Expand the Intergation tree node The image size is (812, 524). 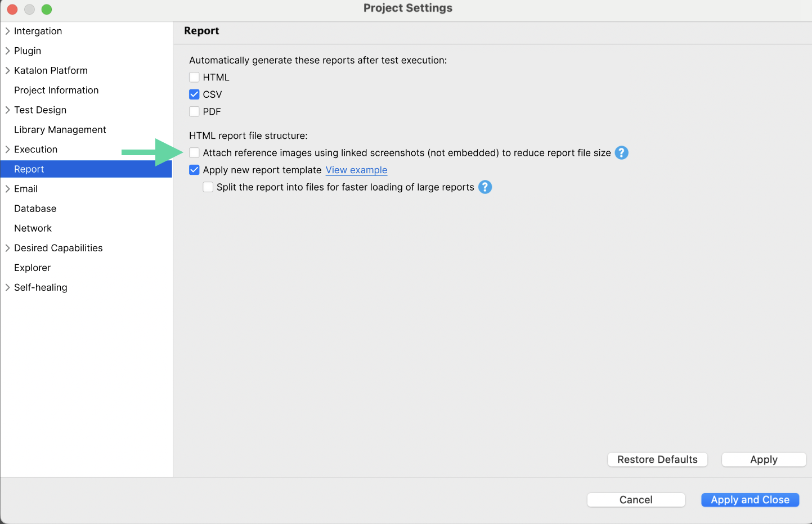7,31
